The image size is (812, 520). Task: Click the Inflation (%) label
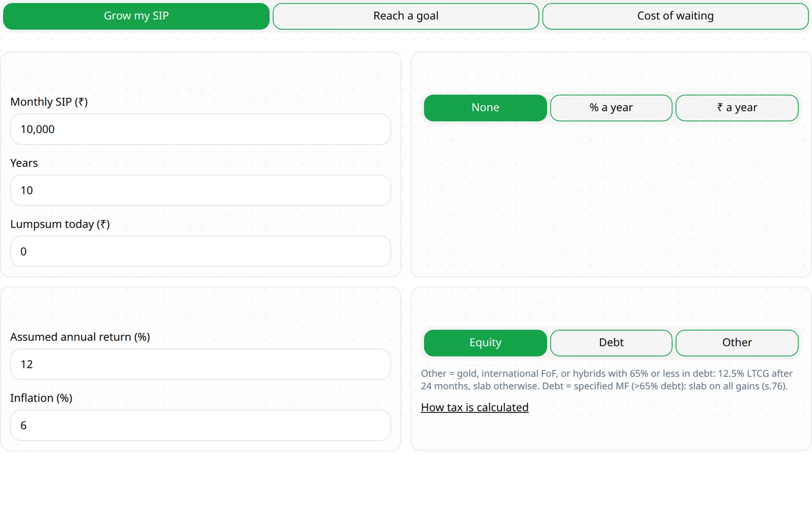click(x=41, y=398)
